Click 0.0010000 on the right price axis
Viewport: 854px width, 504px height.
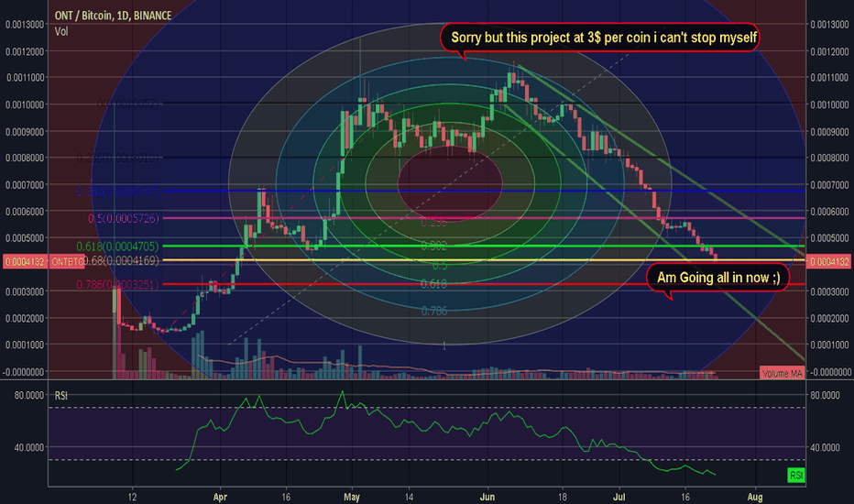[829, 104]
